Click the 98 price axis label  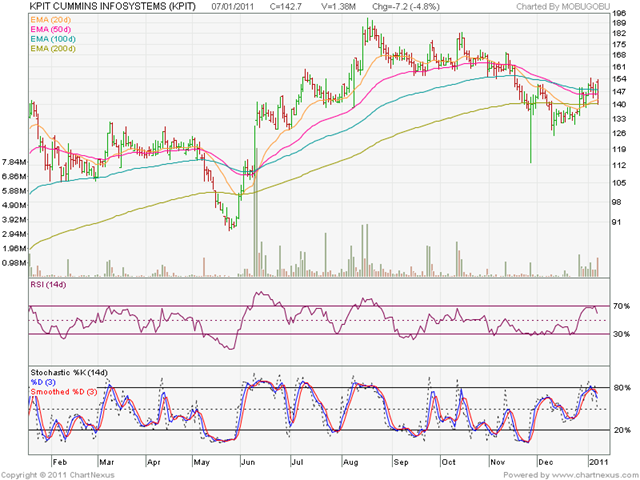(617, 202)
